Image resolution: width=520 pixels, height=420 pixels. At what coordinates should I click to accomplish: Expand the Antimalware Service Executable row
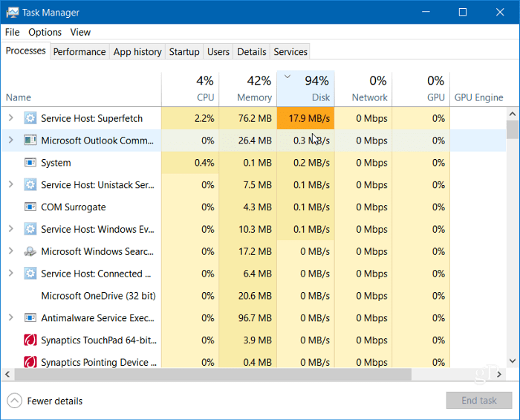click(x=10, y=318)
